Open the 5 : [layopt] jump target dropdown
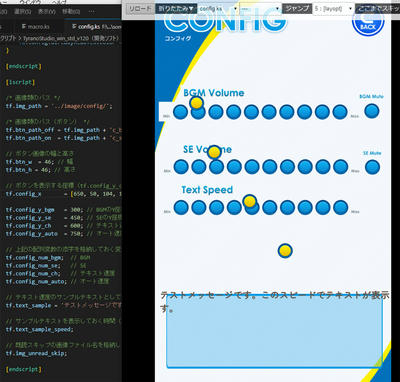 tap(333, 9)
